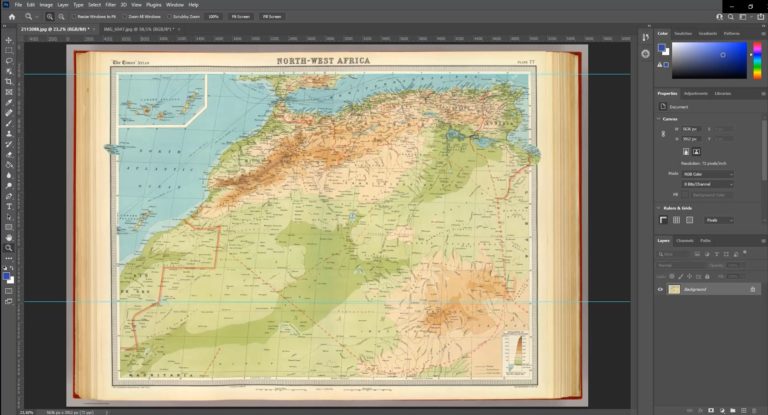The image size is (768, 415).
Task: Select the Eraser tool
Action: pyautogui.click(x=9, y=155)
